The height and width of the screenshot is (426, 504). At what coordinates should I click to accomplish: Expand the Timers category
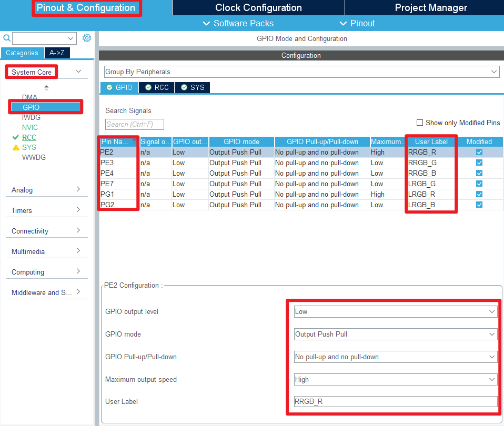[x=78, y=210]
